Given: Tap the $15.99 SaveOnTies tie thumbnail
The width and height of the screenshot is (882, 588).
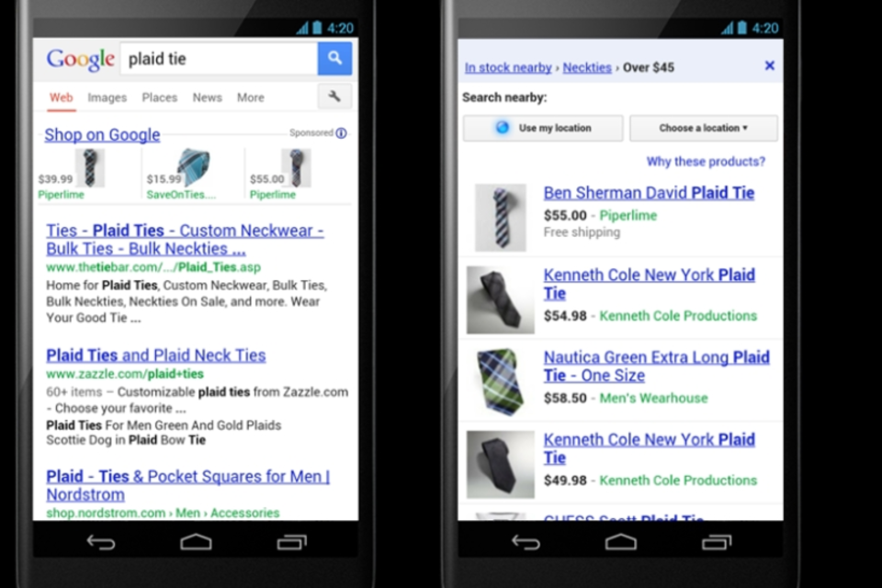Looking at the screenshot, I should tap(194, 168).
